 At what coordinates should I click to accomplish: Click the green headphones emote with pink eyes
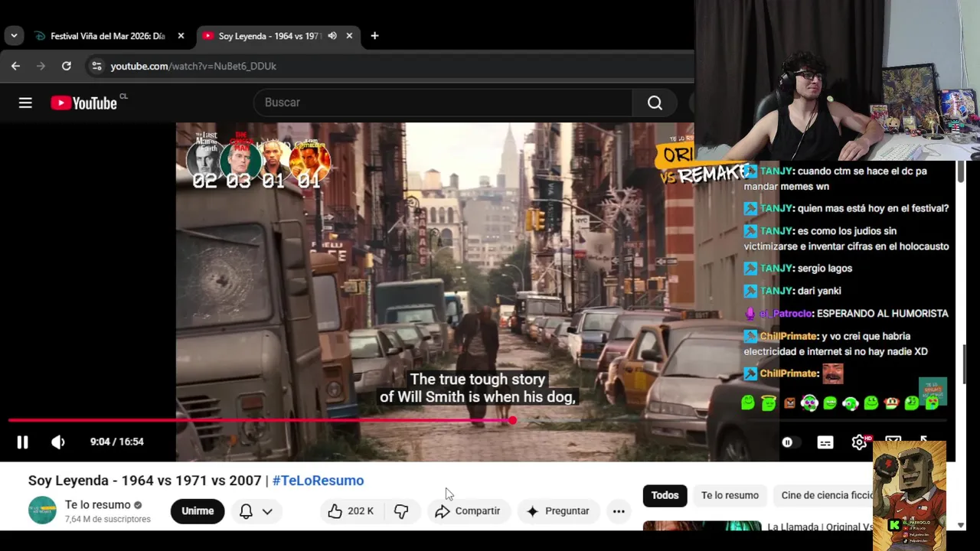click(x=809, y=403)
